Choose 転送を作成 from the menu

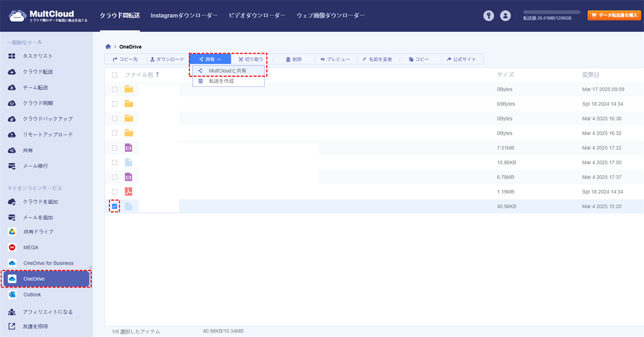tap(228, 81)
